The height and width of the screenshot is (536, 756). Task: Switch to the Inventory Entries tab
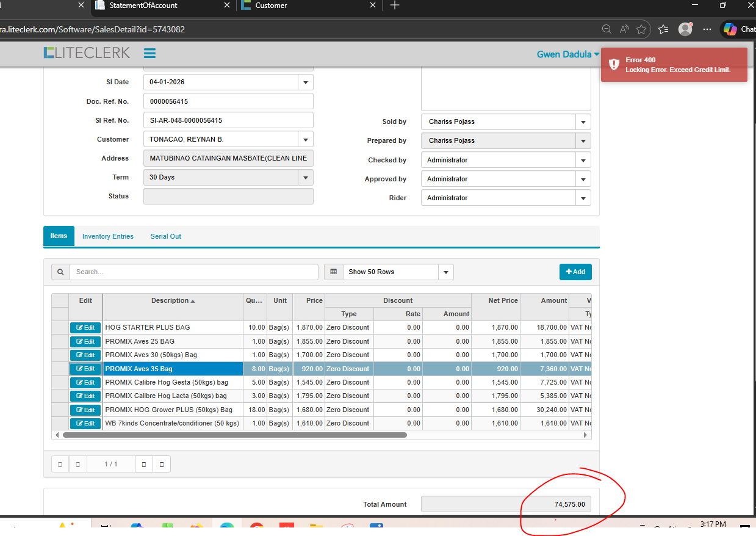(108, 236)
